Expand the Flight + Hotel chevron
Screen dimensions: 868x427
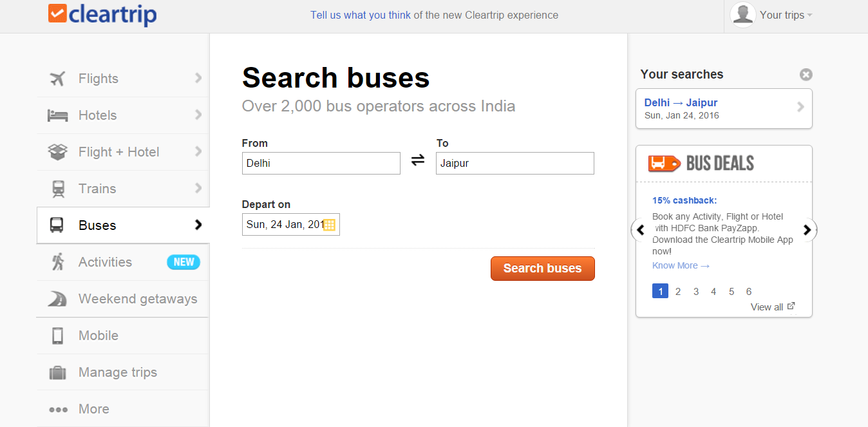coord(198,152)
